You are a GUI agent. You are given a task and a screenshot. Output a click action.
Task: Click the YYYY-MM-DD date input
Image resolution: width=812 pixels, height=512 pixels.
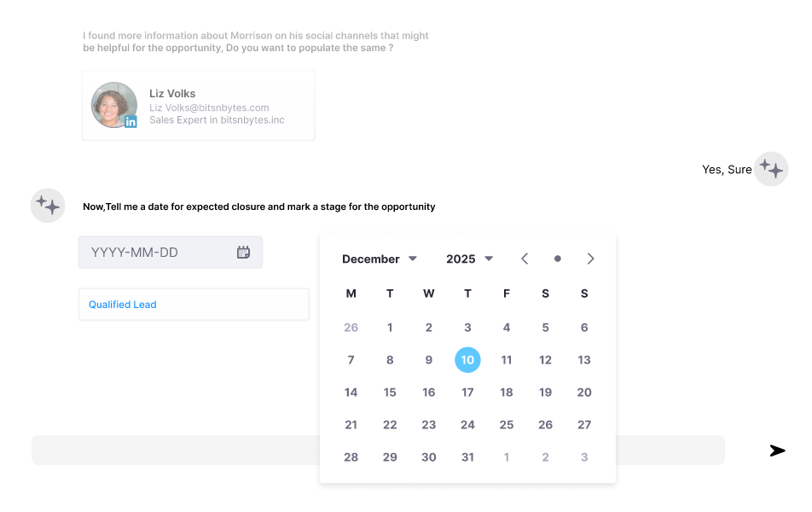click(171, 253)
